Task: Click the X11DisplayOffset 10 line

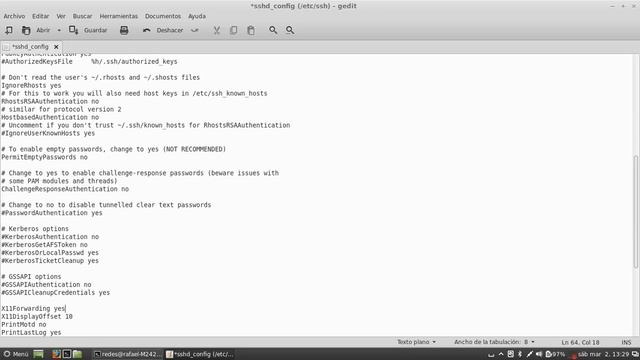Action: [37, 316]
